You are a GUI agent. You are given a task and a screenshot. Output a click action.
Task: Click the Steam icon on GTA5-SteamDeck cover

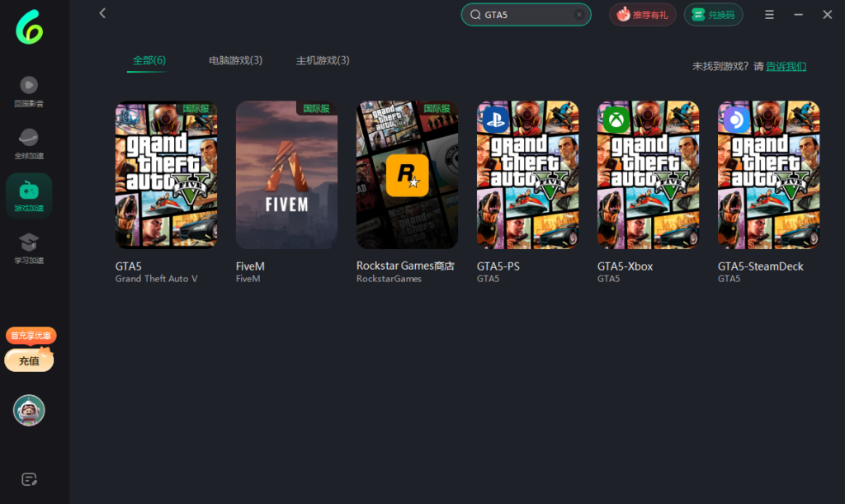(x=734, y=119)
